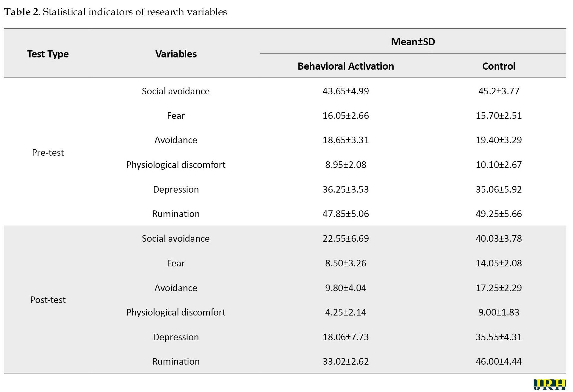Select the Post-test row group label
The image size is (573, 392).
click(48, 300)
